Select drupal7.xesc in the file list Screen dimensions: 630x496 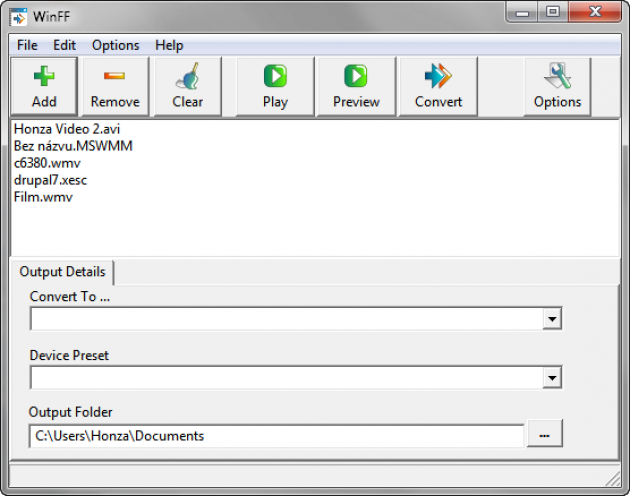(50, 180)
